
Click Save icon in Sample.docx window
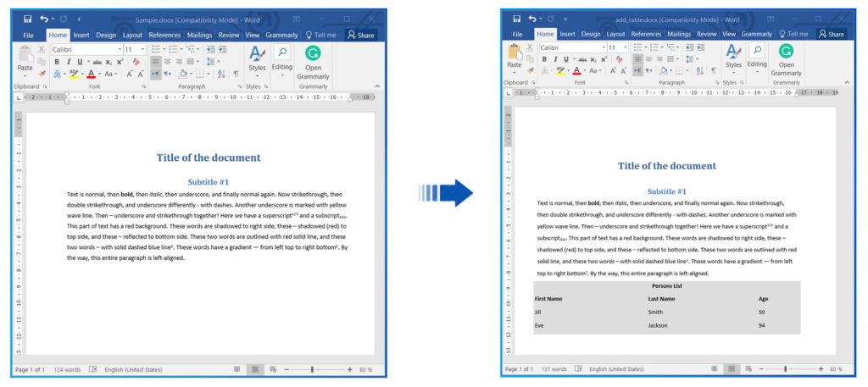[28, 19]
